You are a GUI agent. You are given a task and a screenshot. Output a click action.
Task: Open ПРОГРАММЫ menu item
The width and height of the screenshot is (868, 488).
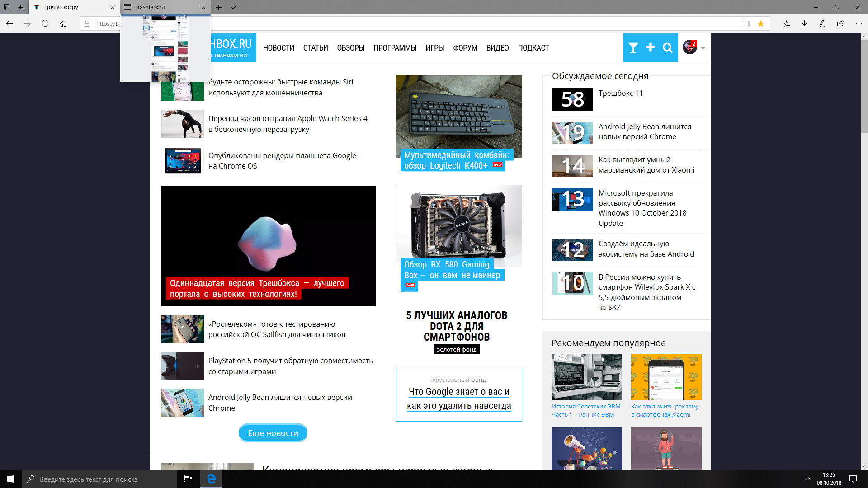(395, 48)
